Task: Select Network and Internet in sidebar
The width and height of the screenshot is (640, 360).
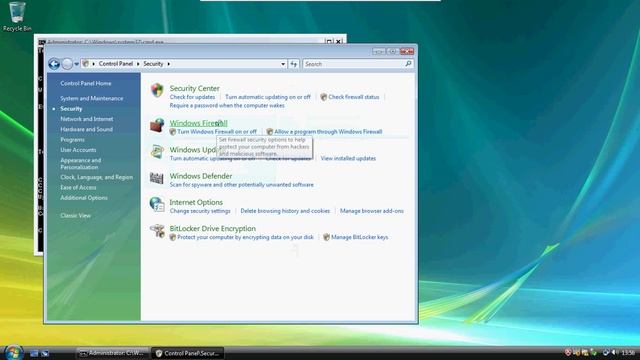Action: click(x=87, y=119)
